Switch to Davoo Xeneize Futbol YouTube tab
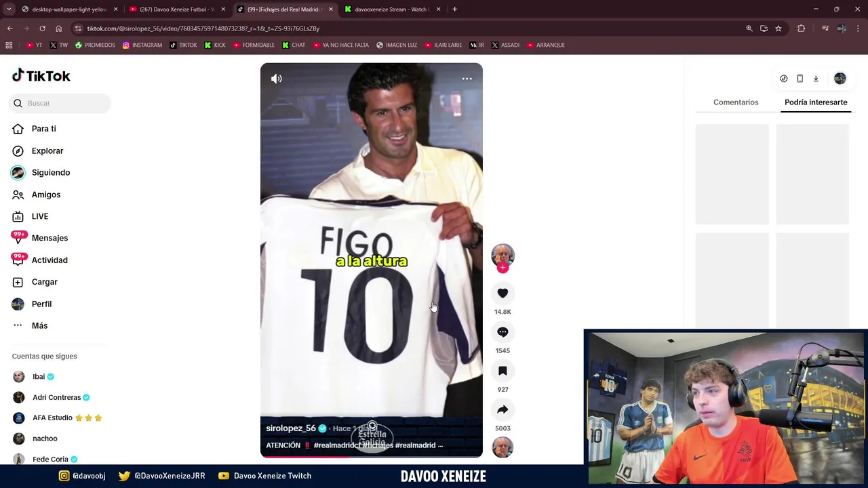 tap(176, 9)
